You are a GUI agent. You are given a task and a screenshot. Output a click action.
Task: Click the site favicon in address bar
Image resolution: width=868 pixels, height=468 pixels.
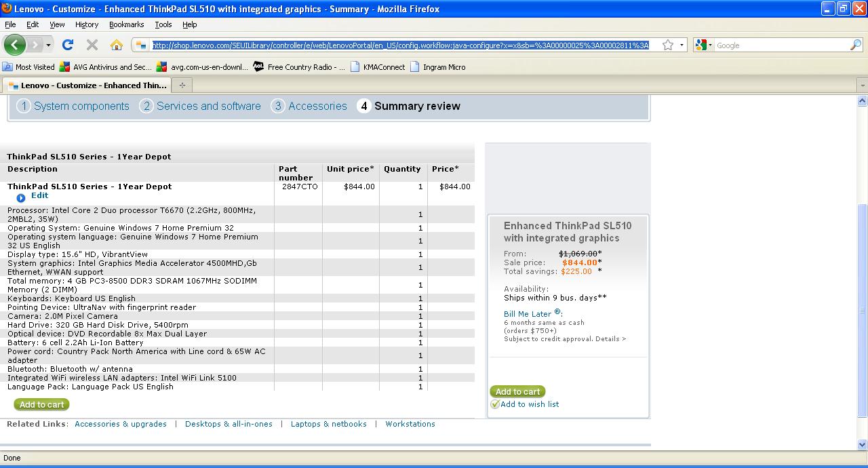tap(141, 45)
